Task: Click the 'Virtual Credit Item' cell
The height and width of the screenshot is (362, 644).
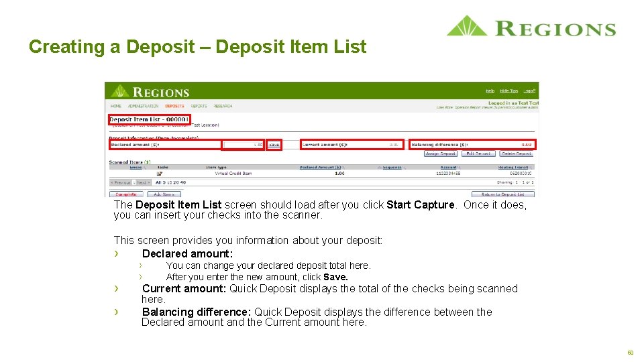Action: (x=233, y=174)
